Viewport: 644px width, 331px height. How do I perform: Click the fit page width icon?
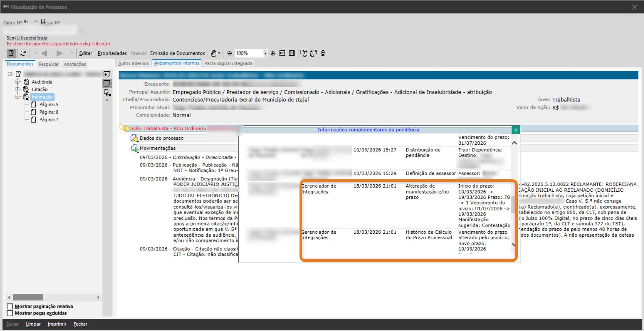point(282,53)
